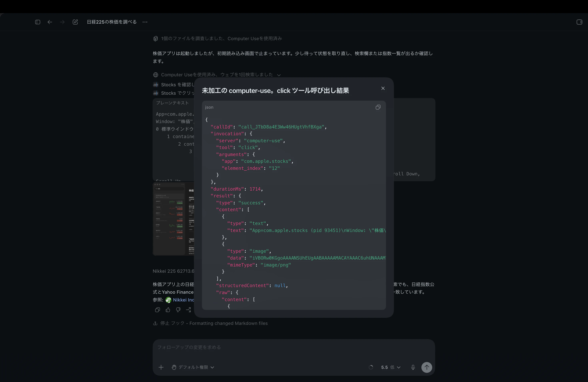Click the fork arrow icon below response

point(189,310)
